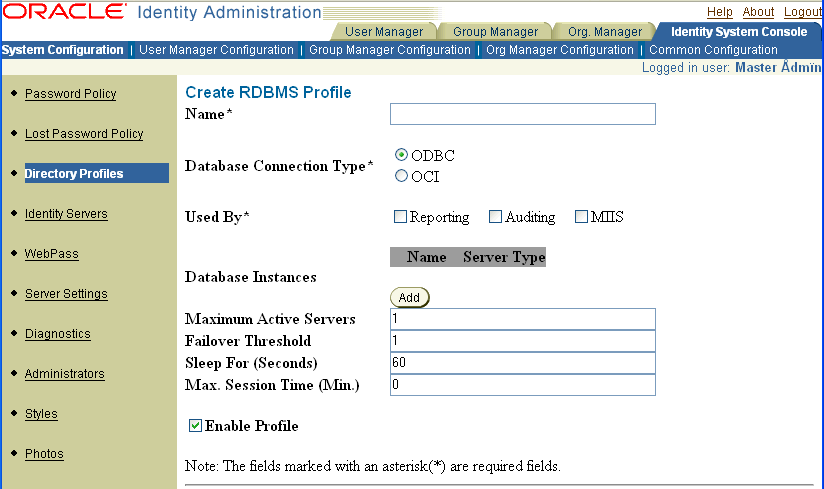The image size is (824, 489).
Task: Open Photos in sidebar
Action: [x=44, y=453]
